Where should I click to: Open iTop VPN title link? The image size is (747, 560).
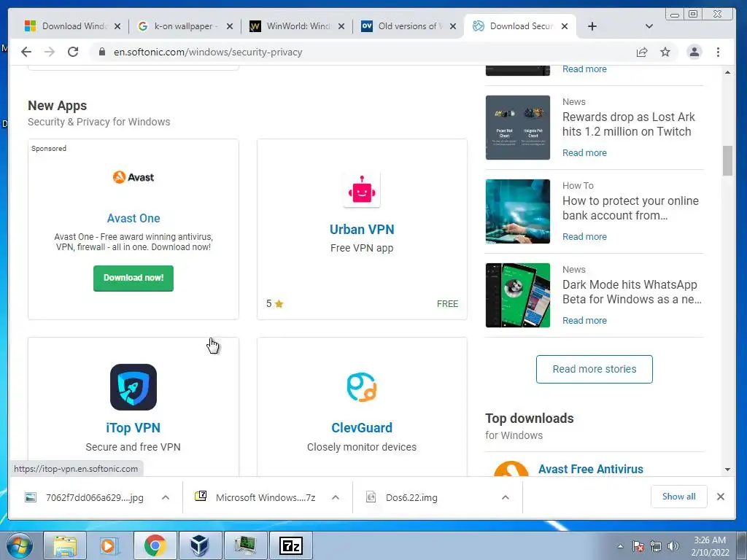click(x=133, y=427)
